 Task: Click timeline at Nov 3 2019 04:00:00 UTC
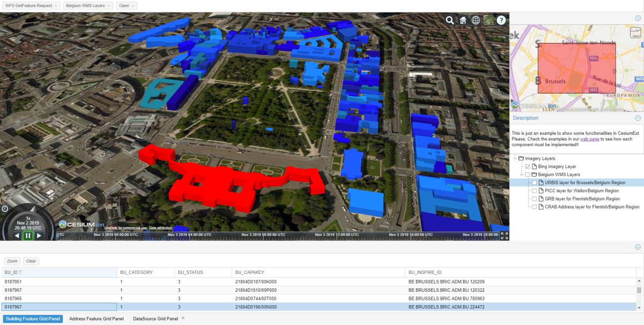point(191,235)
